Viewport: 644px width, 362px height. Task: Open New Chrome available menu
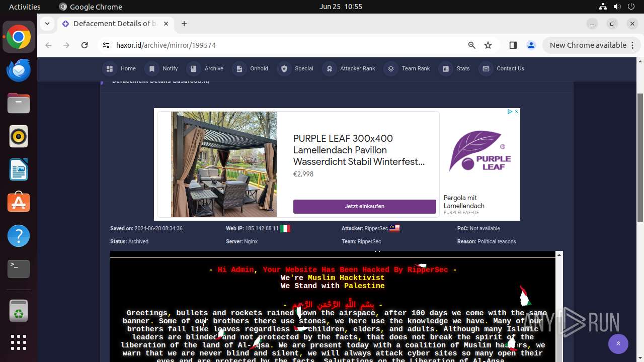pos(591,45)
